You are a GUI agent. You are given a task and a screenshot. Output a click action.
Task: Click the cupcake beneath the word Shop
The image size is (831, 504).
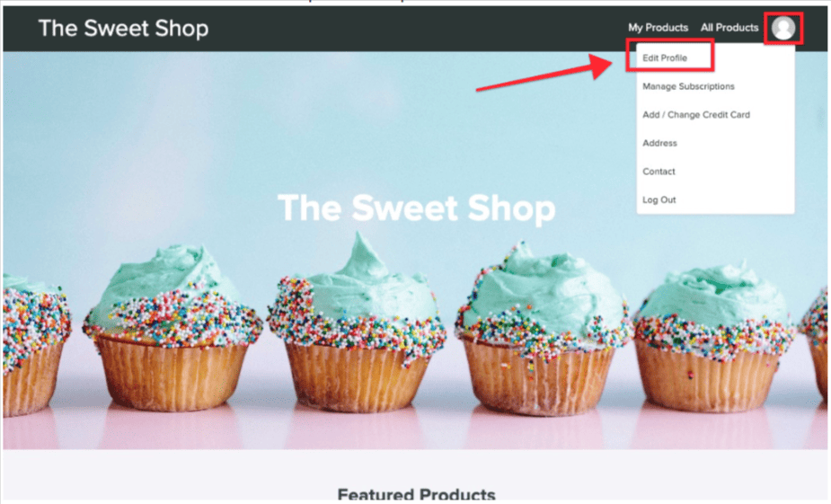coord(544,329)
